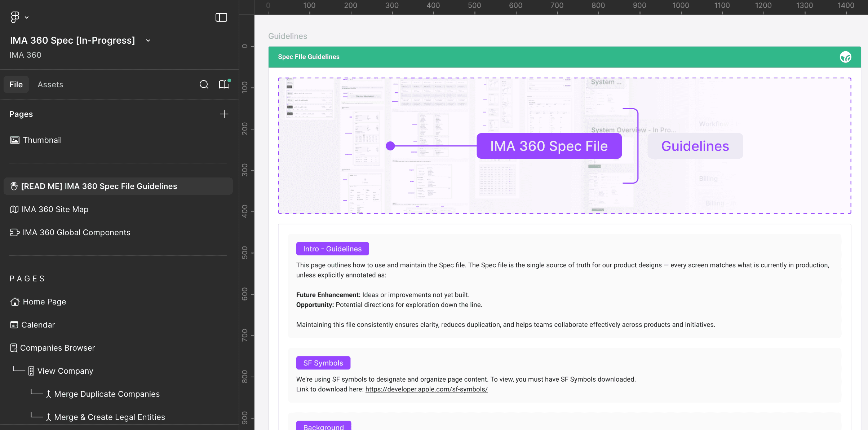The height and width of the screenshot is (430, 868).
Task: Click the IMA 360 project name link
Action: point(25,55)
